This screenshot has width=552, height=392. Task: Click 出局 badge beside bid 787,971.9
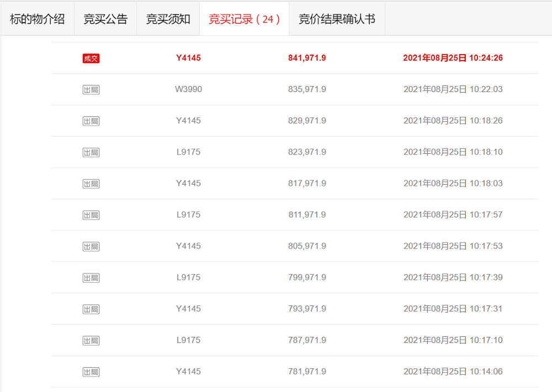(91, 340)
